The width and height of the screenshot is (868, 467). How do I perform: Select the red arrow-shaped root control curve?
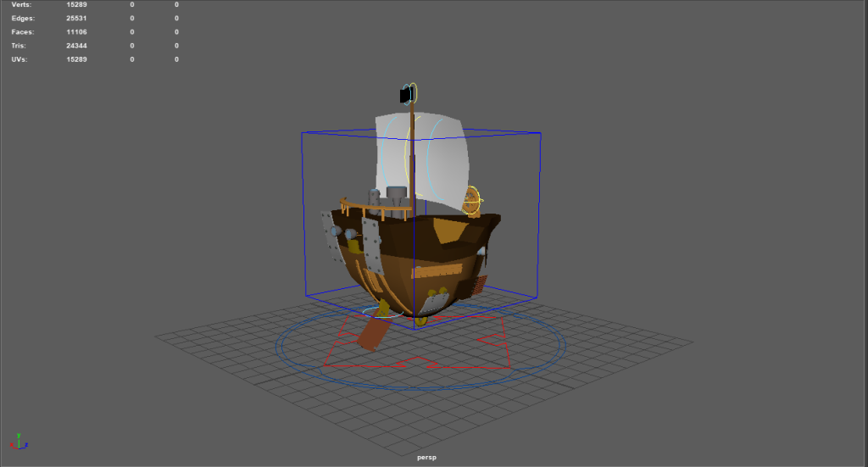(416, 342)
